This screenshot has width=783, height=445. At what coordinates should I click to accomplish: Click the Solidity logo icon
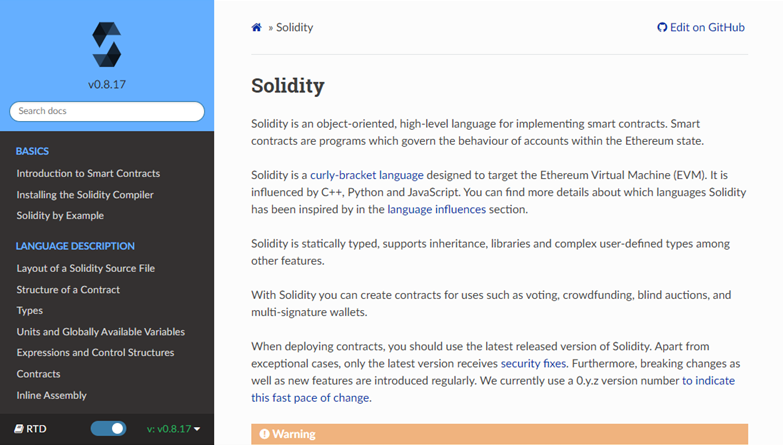pyautogui.click(x=106, y=45)
